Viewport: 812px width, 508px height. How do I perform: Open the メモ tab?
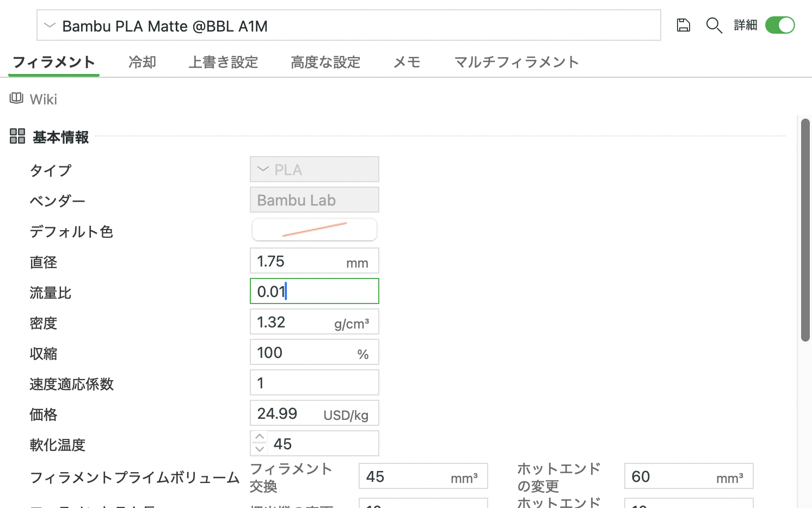click(x=407, y=62)
